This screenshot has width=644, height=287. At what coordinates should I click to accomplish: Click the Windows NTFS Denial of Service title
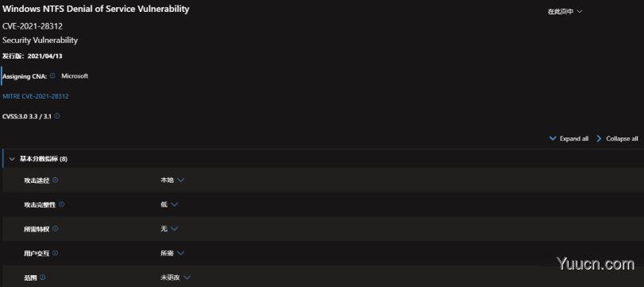point(96,9)
